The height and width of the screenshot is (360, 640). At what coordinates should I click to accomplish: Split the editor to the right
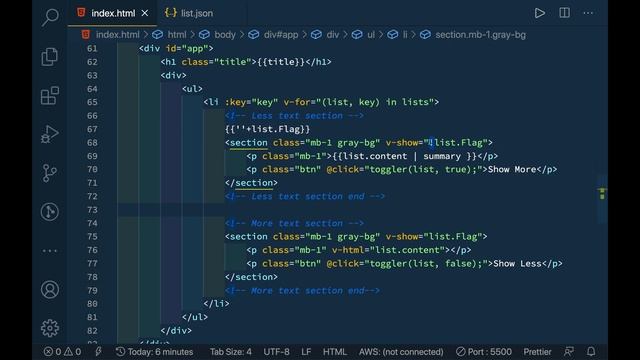point(564,13)
